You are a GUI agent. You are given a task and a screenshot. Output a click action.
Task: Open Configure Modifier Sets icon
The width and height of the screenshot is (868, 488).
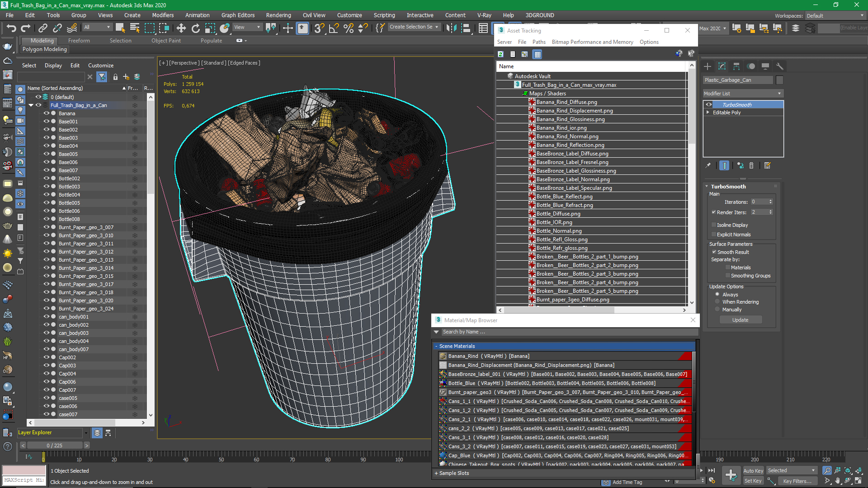coord(767,165)
